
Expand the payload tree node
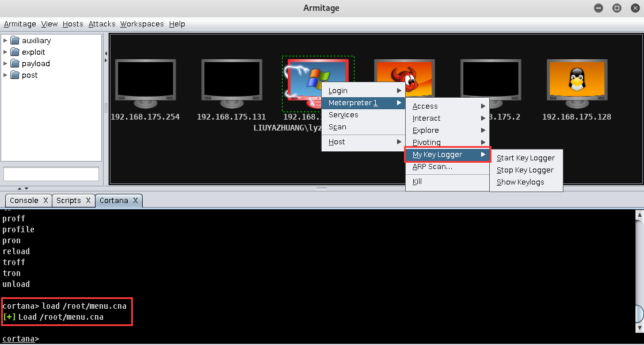[x=5, y=63]
